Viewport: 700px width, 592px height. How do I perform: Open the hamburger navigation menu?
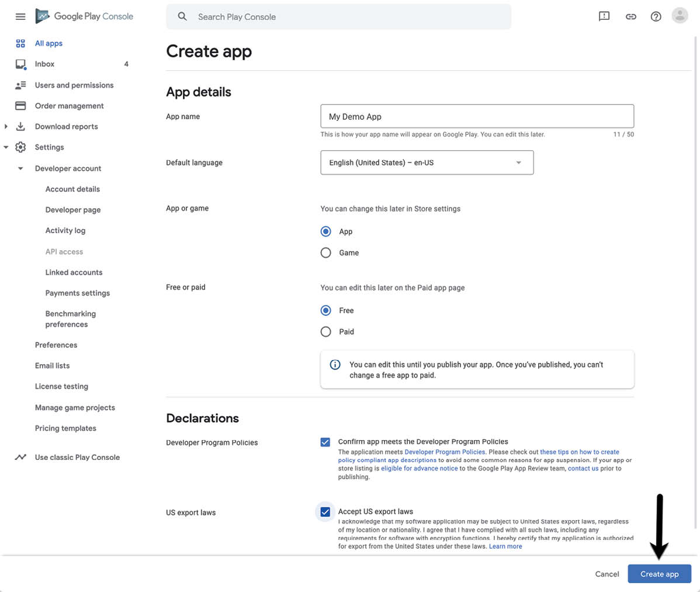20,16
